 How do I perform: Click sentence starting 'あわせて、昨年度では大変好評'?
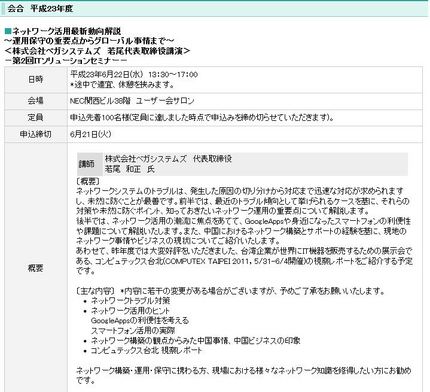244,261
